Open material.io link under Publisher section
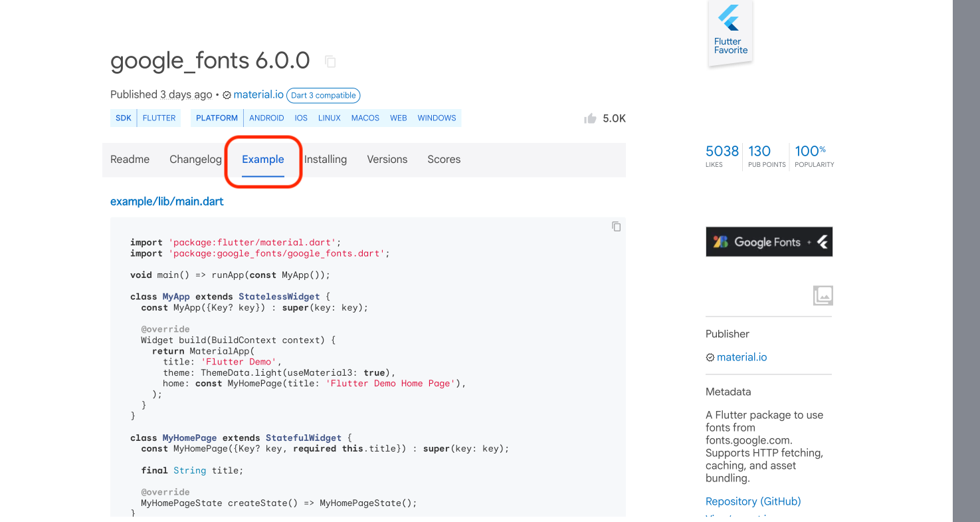The width and height of the screenshot is (980, 522). [x=741, y=357]
